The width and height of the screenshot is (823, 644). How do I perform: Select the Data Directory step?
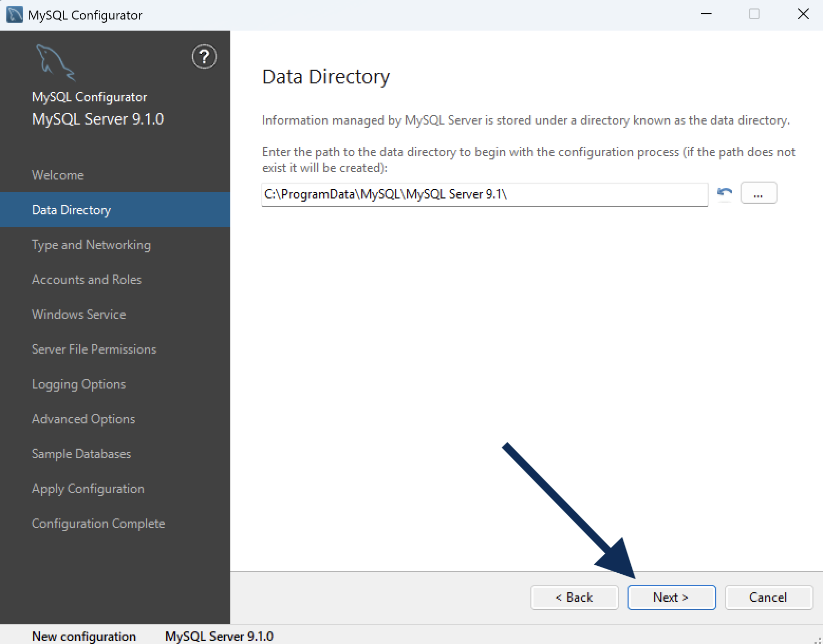tap(115, 210)
